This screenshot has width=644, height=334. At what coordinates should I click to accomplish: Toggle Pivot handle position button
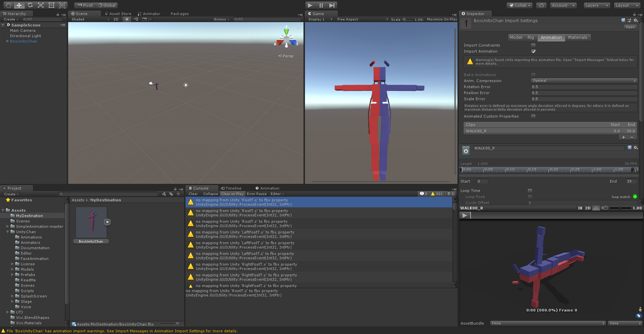(x=85, y=5)
